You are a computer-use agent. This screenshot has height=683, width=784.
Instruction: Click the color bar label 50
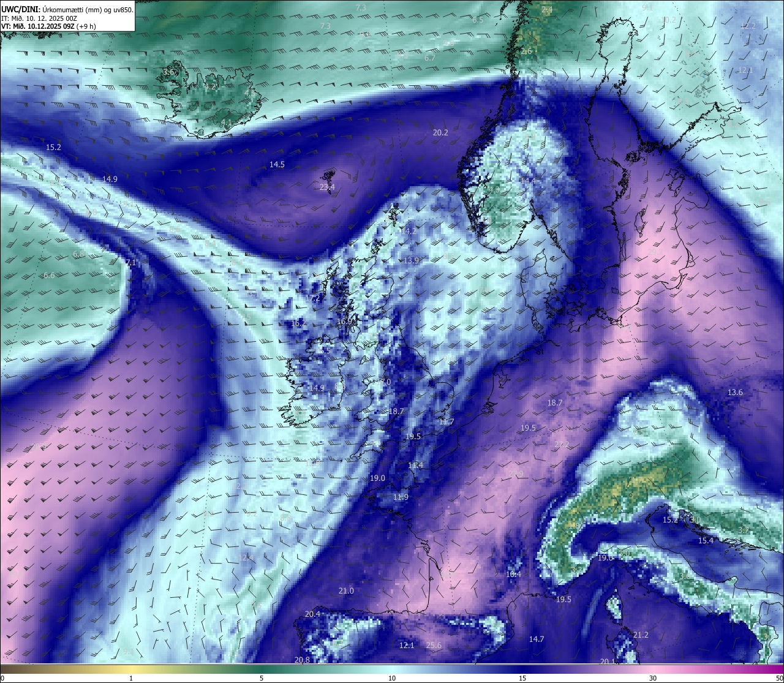tap(780, 678)
